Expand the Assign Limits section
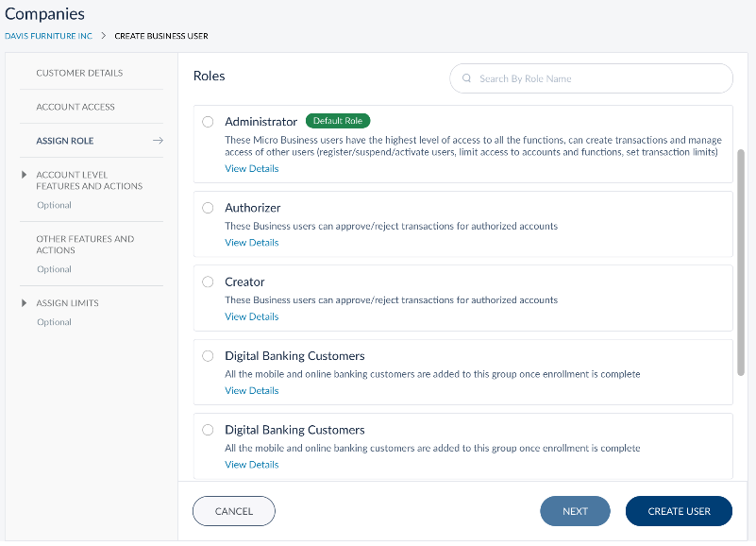The width and height of the screenshot is (756, 546). pos(25,303)
